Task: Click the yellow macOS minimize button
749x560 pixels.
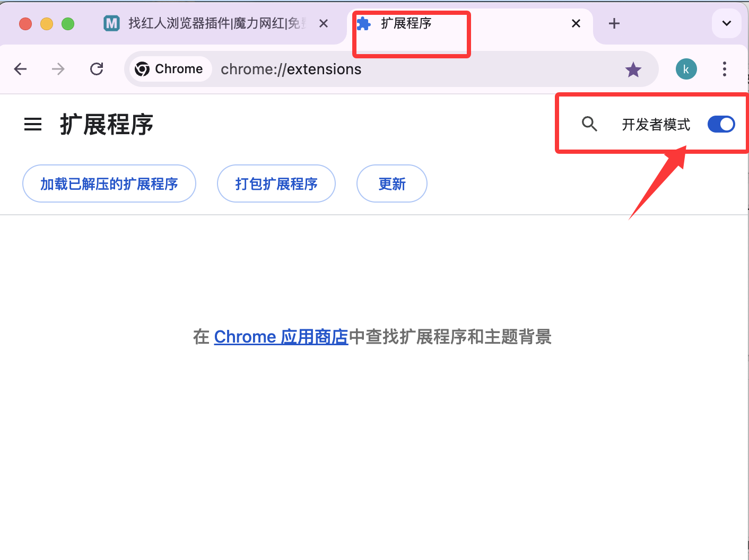Action: [47, 24]
